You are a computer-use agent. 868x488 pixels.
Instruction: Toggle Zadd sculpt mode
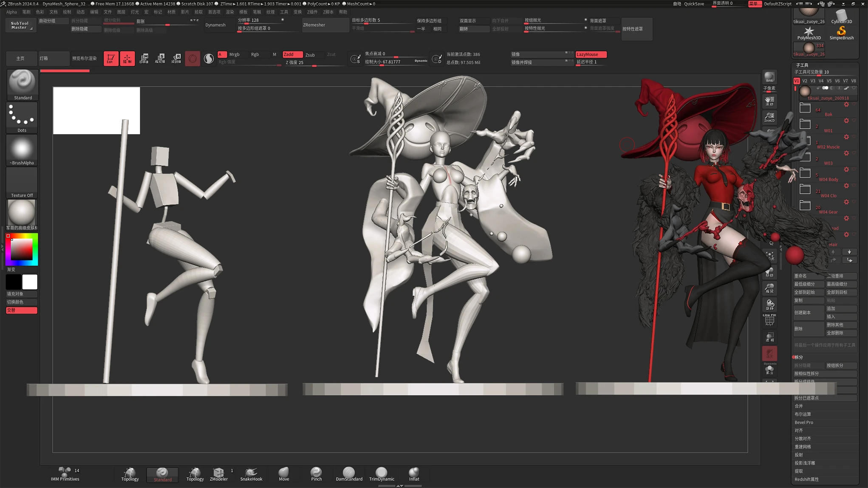(292, 54)
